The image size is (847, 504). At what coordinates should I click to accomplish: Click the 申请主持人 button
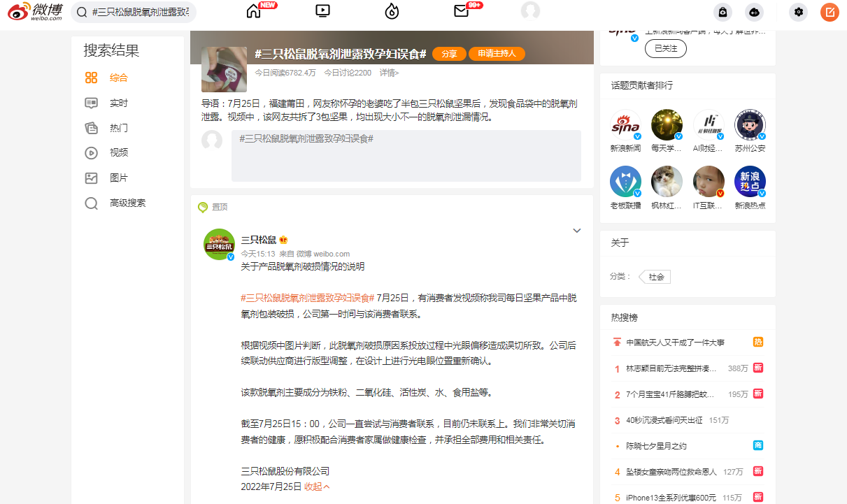click(497, 54)
